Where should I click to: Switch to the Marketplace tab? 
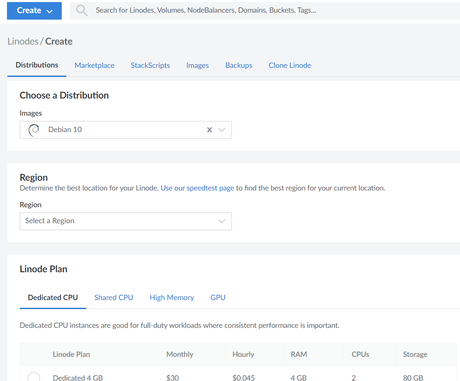pyautogui.click(x=94, y=65)
